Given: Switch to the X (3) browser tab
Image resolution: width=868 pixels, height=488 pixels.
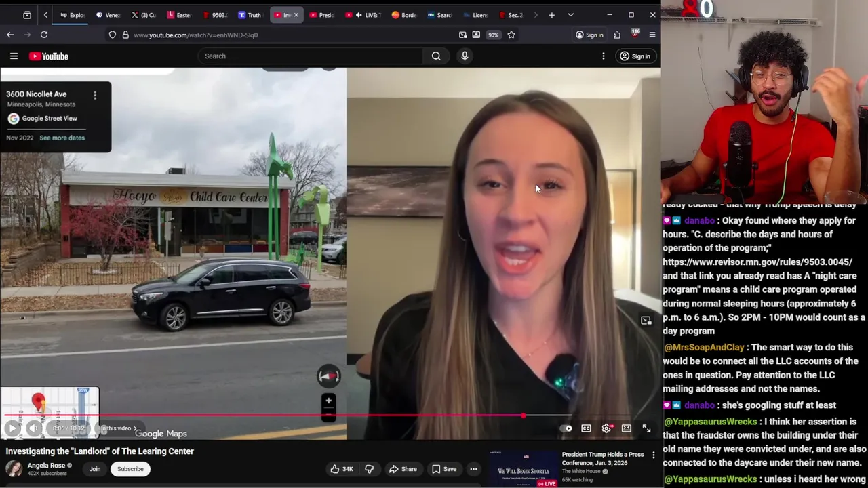Looking at the screenshot, I should [143, 15].
